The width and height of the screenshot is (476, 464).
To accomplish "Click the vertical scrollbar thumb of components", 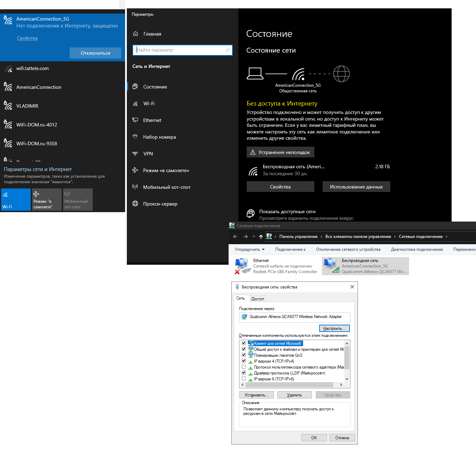I will pos(347,358).
